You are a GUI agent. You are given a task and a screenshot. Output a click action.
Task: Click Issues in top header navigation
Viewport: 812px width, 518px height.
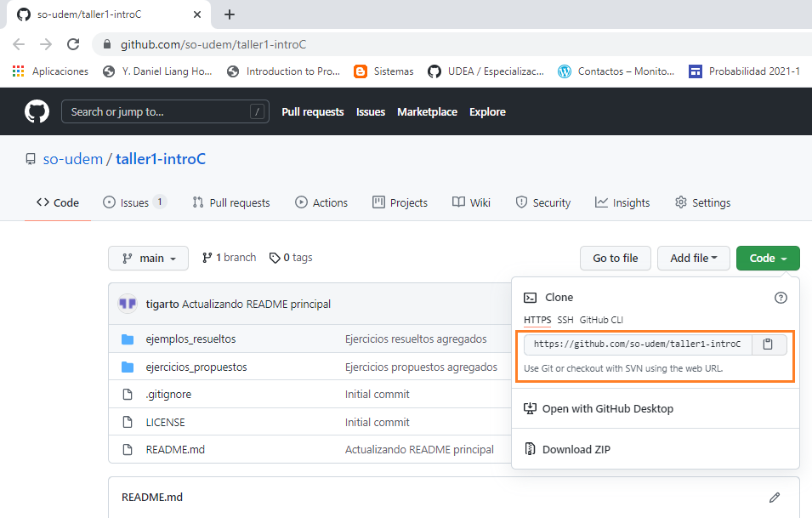371,112
